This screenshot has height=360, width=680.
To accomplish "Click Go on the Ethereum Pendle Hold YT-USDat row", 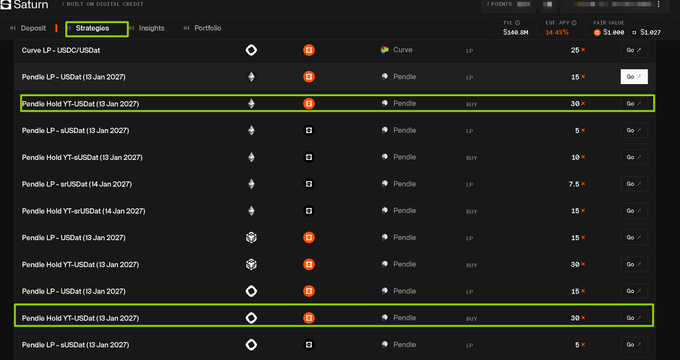I will (634, 104).
